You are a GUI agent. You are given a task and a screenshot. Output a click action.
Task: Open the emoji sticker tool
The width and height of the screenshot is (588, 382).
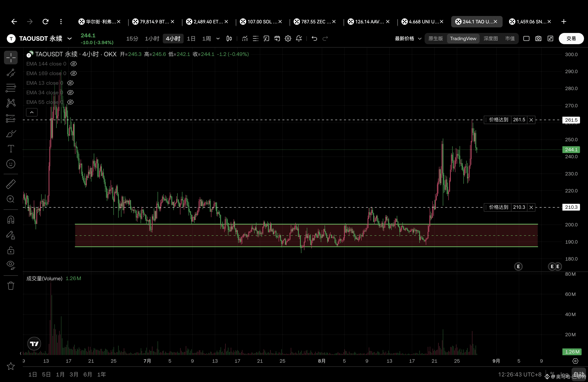11,164
